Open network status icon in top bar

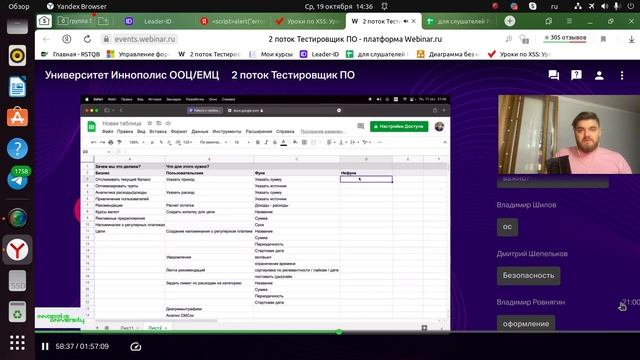coord(578,6)
